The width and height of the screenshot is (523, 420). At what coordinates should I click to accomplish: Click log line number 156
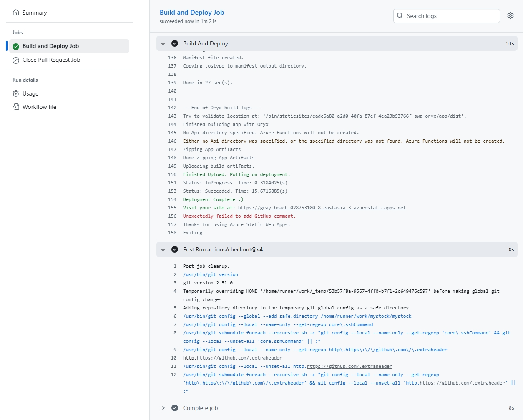click(172, 216)
